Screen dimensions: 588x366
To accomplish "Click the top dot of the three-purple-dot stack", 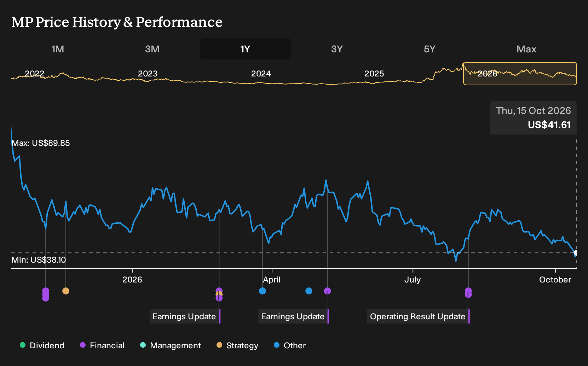I will (x=46, y=291).
